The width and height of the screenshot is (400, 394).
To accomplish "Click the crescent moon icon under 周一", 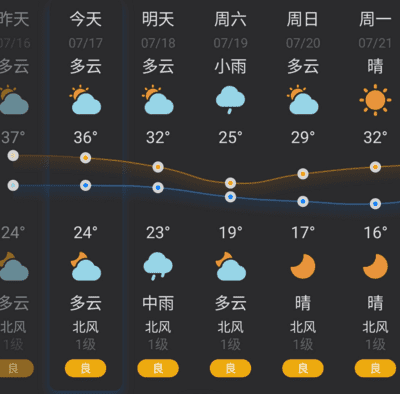I will [x=375, y=266].
